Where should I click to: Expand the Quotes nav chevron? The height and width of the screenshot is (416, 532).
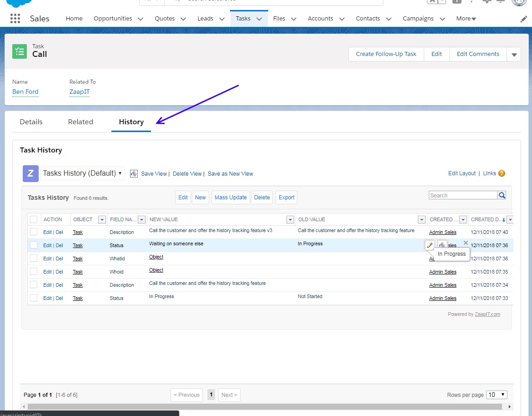click(x=183, y=19)
